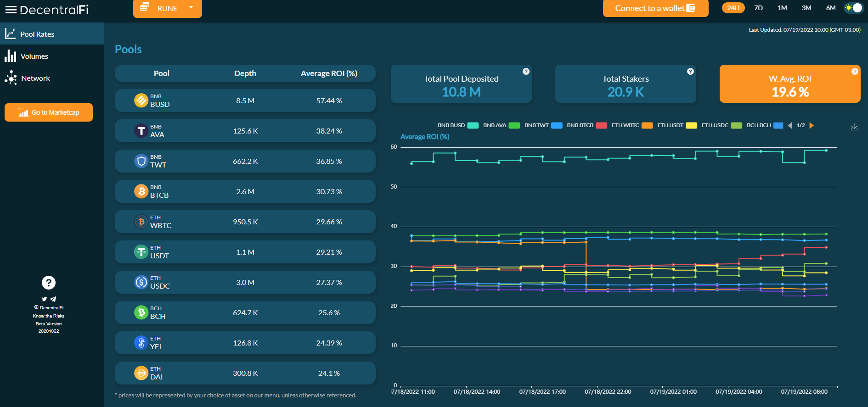Open Know the Risks link
Viewport: 868px width, 407px height.
point(49,316)
